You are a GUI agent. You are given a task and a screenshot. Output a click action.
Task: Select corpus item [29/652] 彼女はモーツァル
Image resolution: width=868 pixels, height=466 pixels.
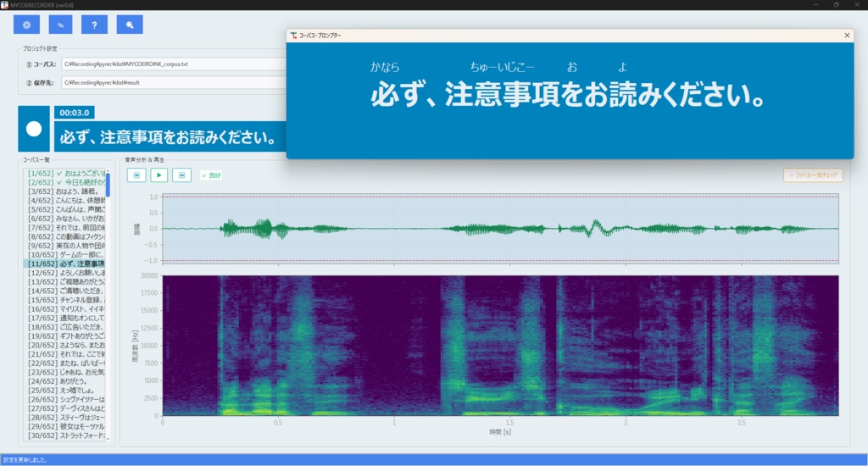(x=64, y=426)
